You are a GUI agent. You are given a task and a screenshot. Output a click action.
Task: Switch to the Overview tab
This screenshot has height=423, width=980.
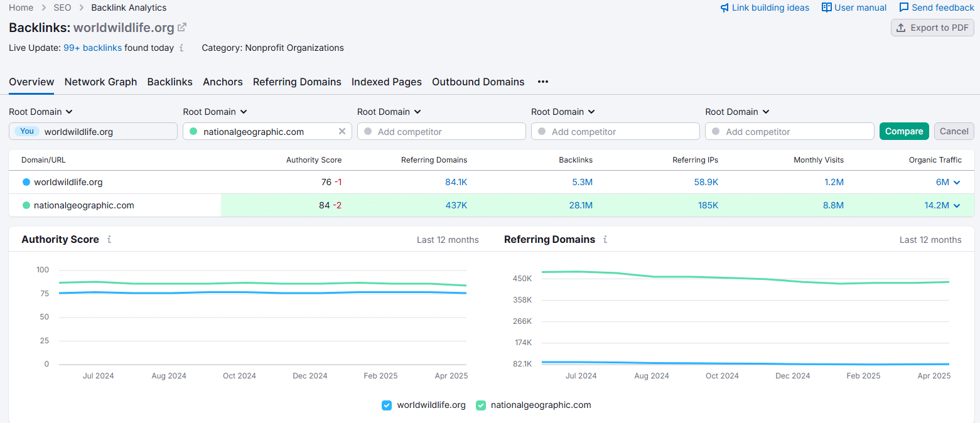pos(31,82)
